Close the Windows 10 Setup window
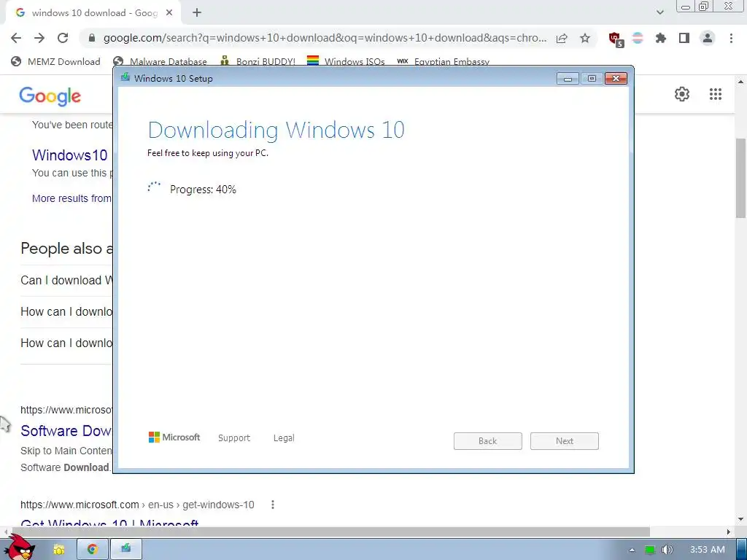 [616, 79]
